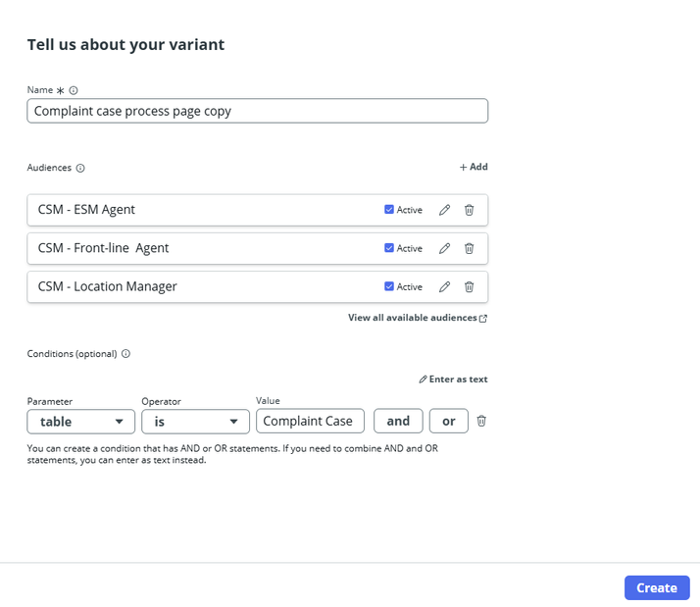
Task: Show info tooltip next to Name
Action: point(74,90)
